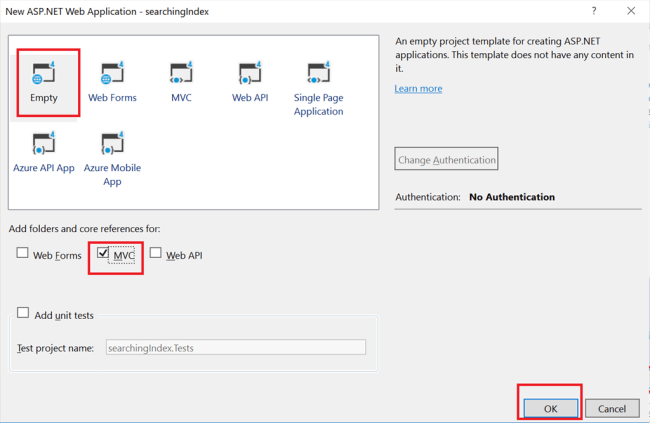Enable the Web Forms folders checkbox
The width and height of the screenshot is (650, 423).
point(22,253)
